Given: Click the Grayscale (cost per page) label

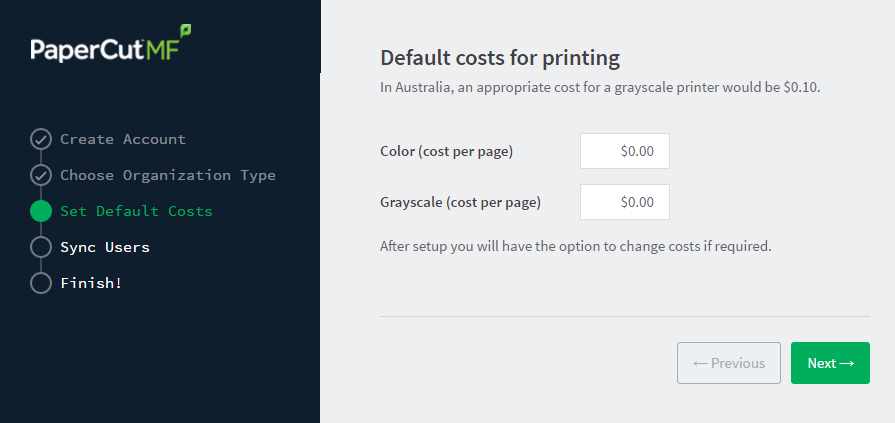Looking at the screenshot, I should (x=460, y=203).
